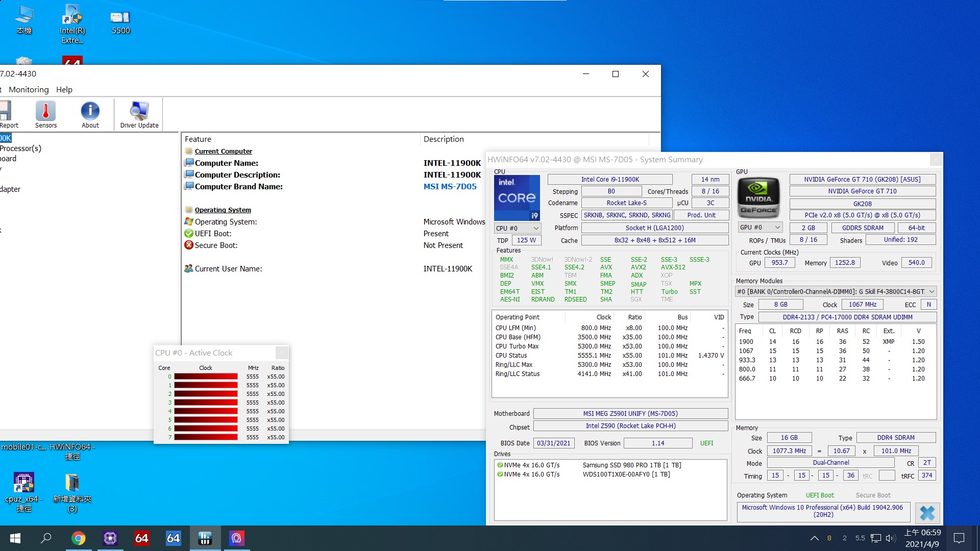Click the CPU Status operating point row
980x551 pixels.
[609, 355]
